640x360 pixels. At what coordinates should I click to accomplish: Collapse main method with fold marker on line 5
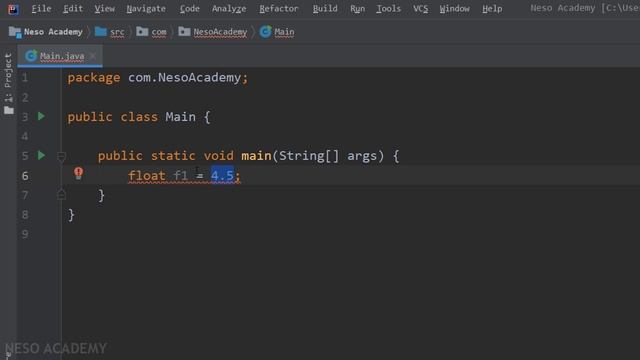(61, 156)
